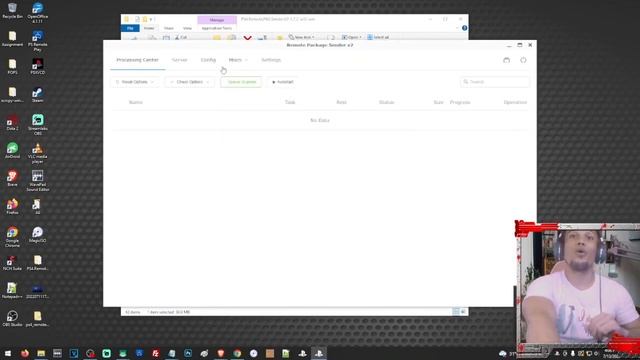Click the green Queue Scanner button
The width and height of the screenshot is (640, 360).
pyautogui.click(x=242, y=82)
